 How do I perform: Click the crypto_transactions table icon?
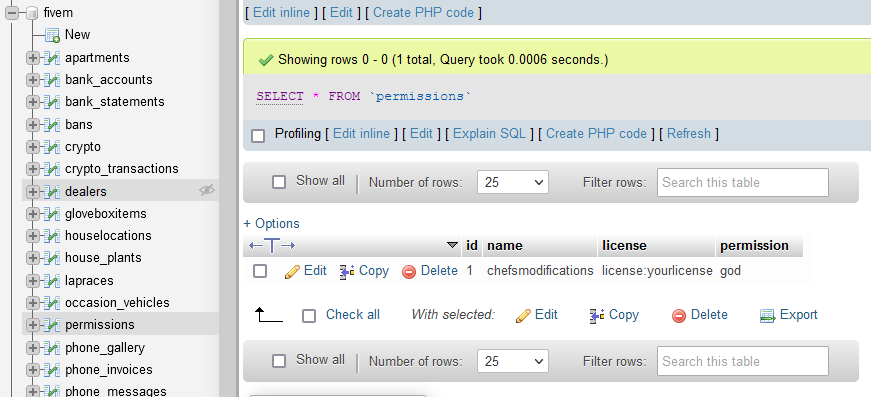pos(52,169)
